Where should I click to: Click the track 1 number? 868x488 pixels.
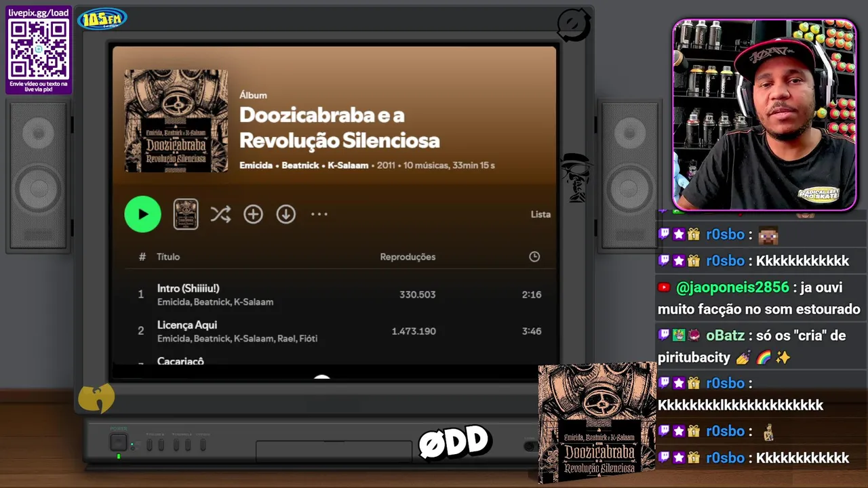[141, 294]
